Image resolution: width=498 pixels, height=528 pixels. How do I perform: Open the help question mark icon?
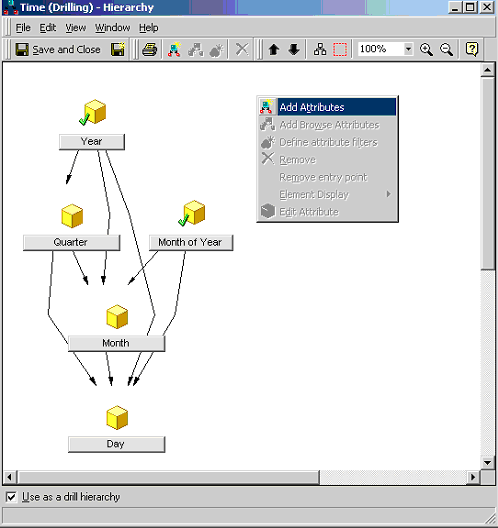pos(472,50)
